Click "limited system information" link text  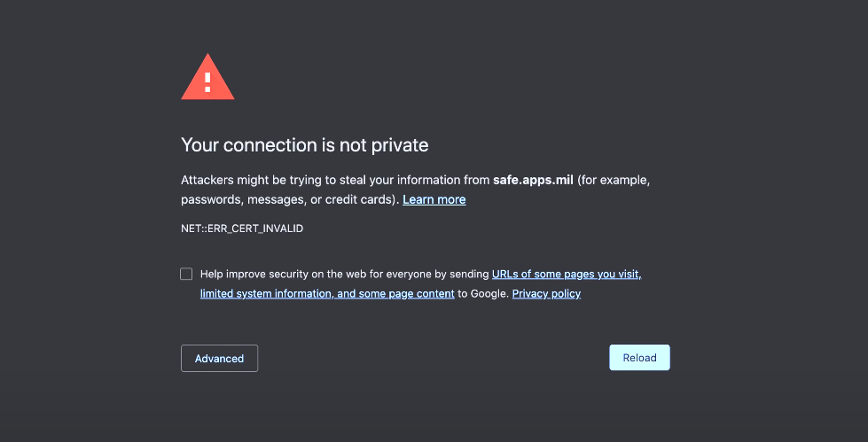point(267,294)
